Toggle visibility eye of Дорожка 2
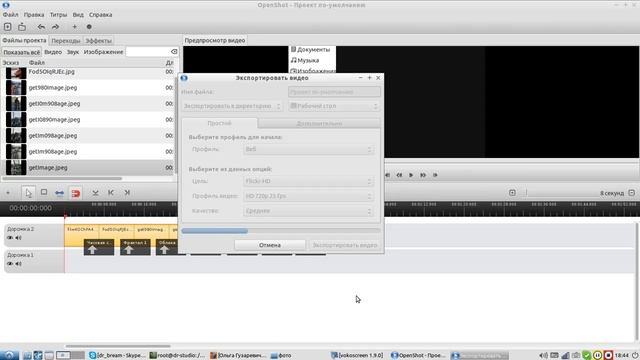The height and width of the screenshot is (360, 640). click(10, 238)
